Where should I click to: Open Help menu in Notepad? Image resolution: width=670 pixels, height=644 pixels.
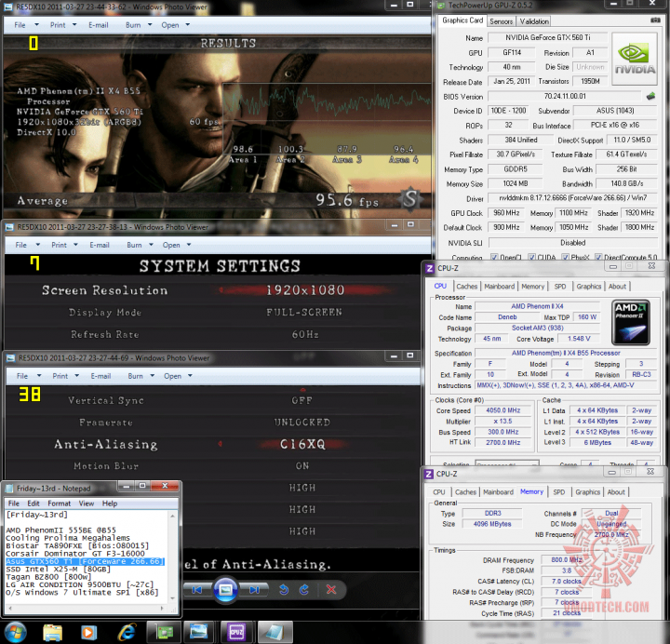click(110, 503)
